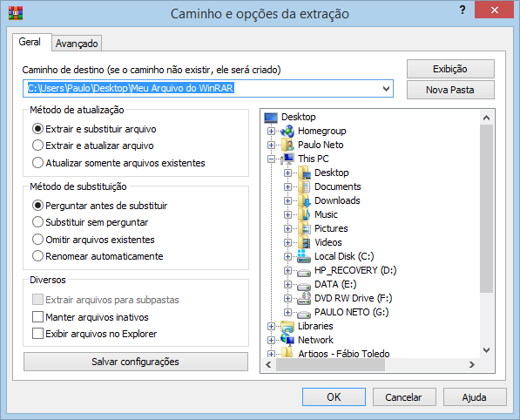Select the Homegroup network icon
This screenshot has height=420, width=520.
tap(287, 131)
